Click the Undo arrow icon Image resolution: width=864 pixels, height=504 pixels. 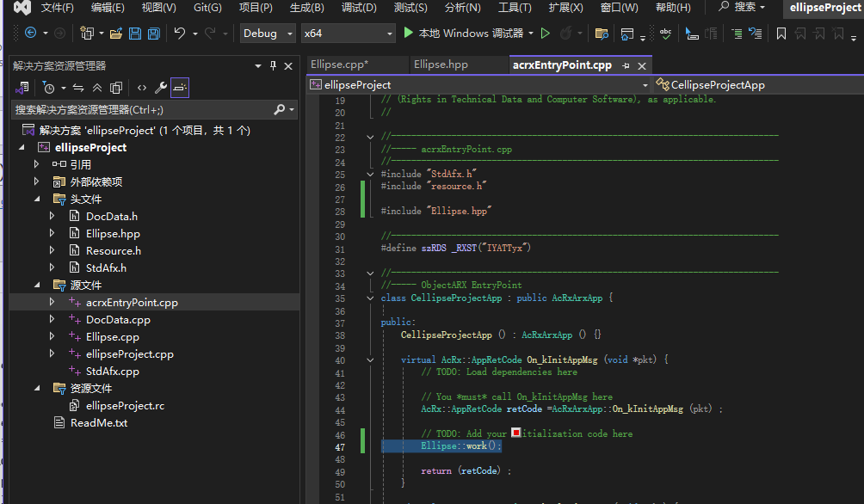click(179, 34)
